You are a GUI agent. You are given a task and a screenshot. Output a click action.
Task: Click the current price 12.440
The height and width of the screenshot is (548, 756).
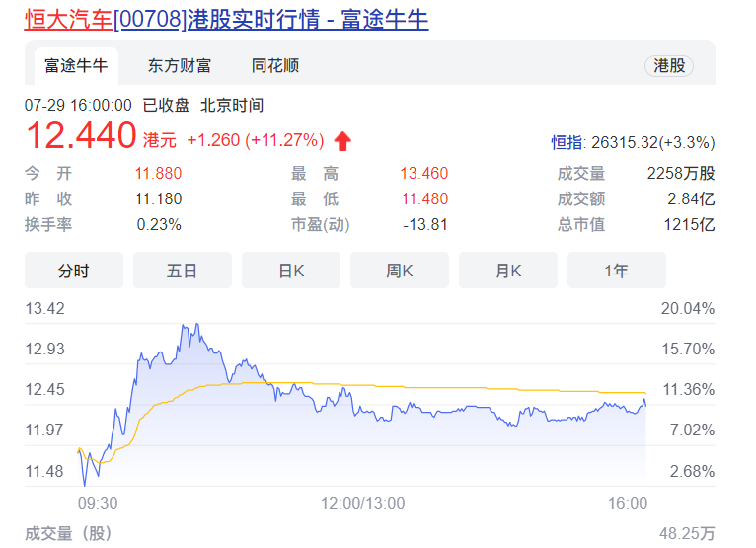(81, 135)
